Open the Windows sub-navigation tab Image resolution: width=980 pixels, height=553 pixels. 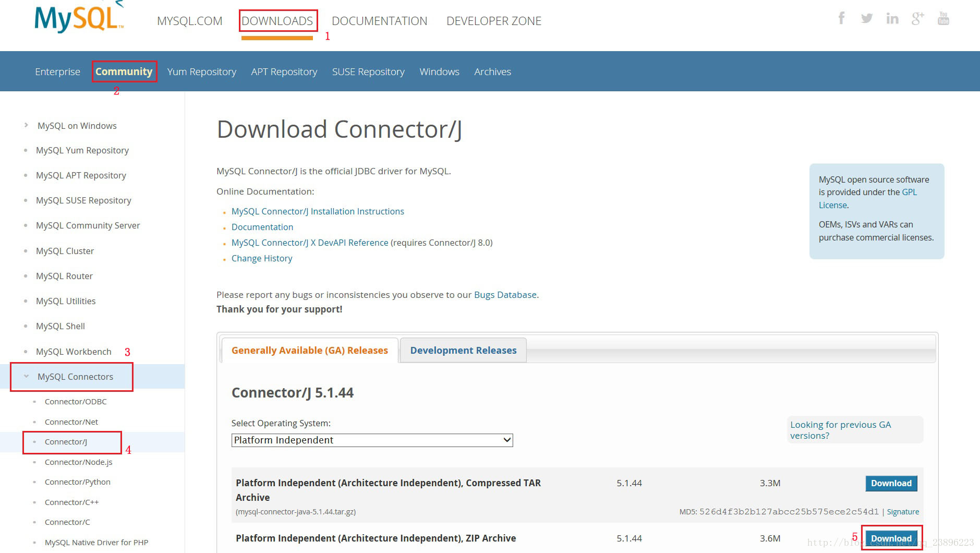pyautogui.click(x=439, y=71)
